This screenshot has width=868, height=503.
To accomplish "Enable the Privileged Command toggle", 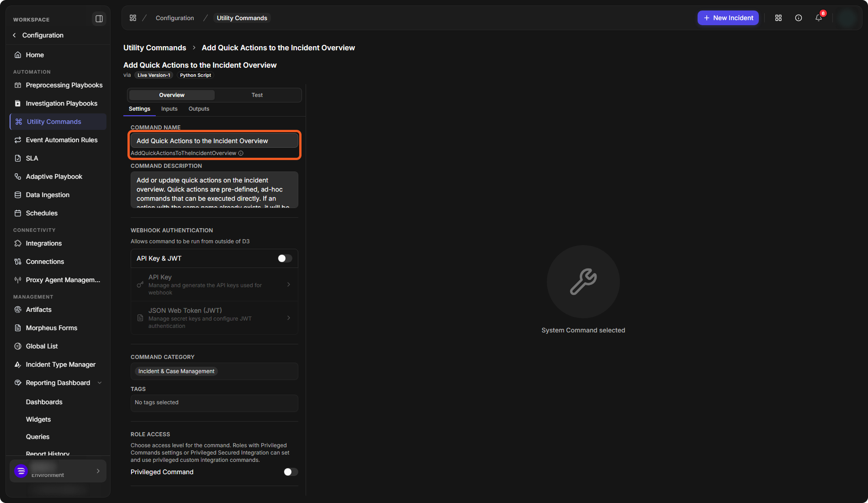I will coord(291,472).
